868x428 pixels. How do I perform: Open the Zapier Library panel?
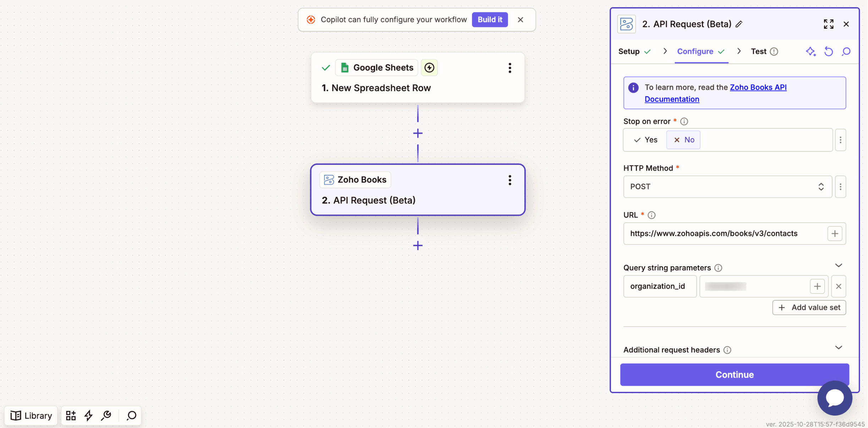[x=31, y=415]
